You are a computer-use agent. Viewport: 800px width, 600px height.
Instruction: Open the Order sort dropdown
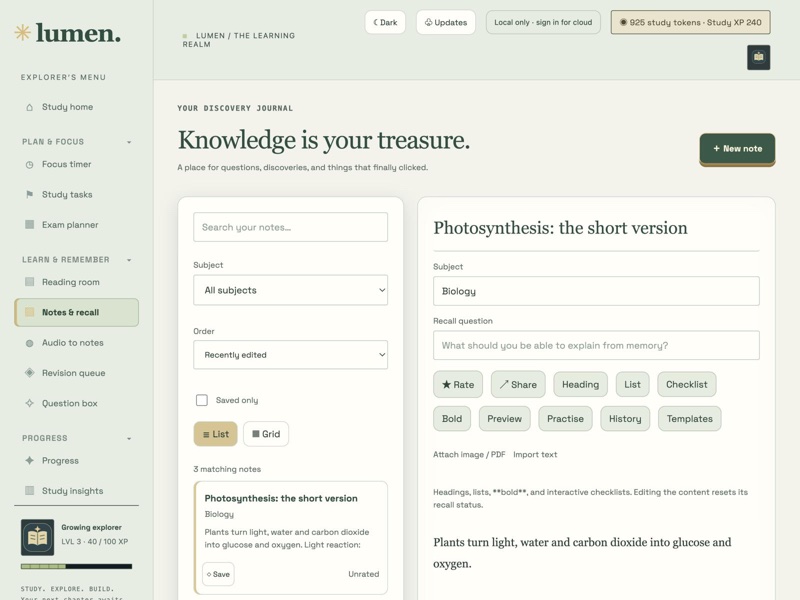pos(290,355)
